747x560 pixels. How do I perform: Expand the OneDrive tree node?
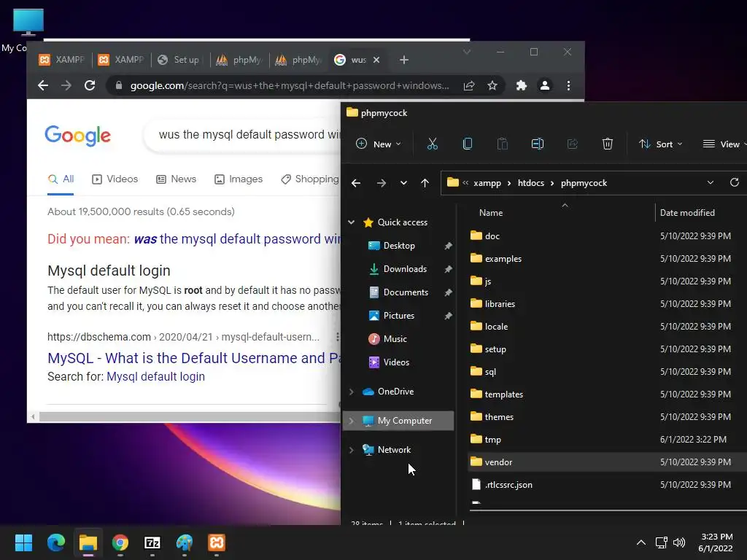point(351,392)
